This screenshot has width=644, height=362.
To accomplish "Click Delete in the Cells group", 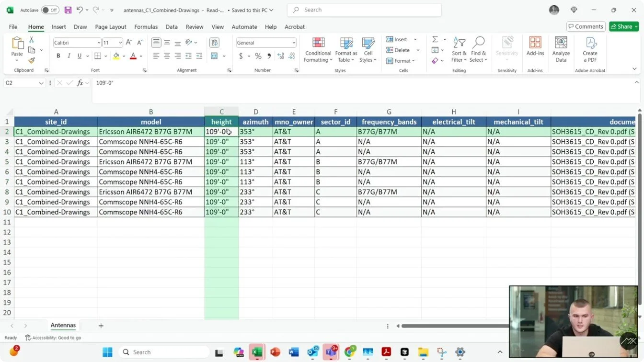I will pos(398,50).
